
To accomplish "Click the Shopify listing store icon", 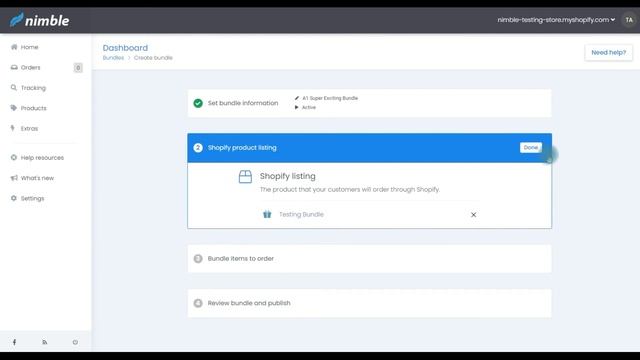I will pos(245,176).
